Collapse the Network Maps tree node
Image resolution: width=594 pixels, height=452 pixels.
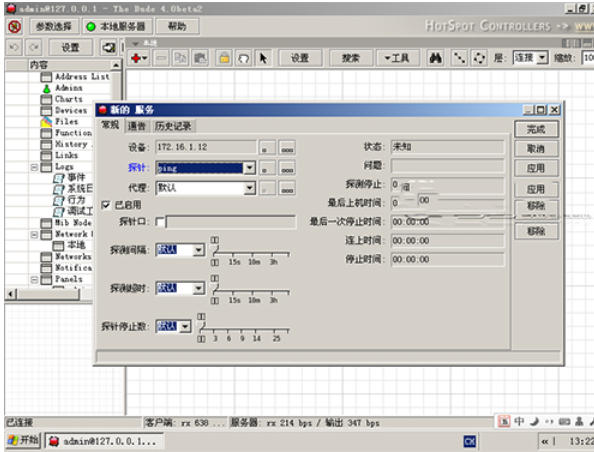click(34, 235)
